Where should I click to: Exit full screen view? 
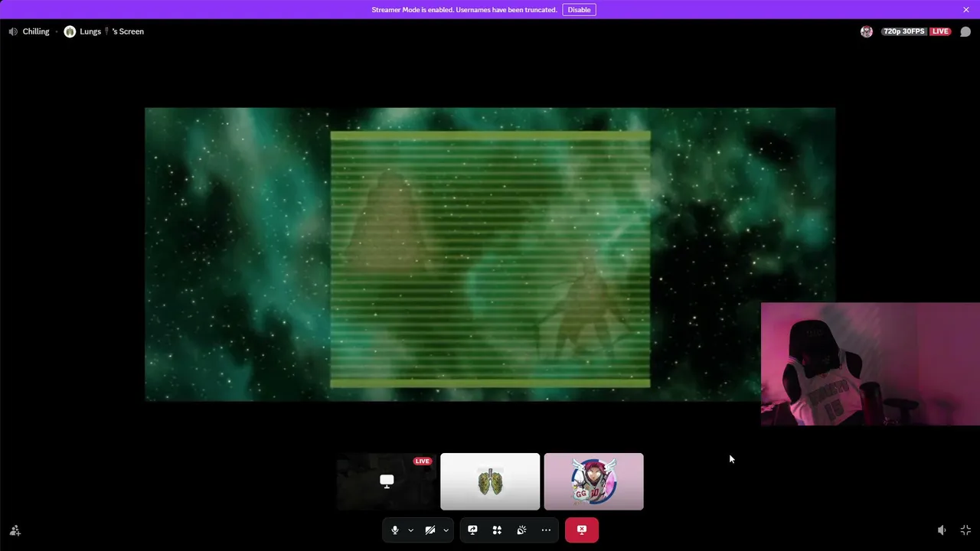coord(965,530)
